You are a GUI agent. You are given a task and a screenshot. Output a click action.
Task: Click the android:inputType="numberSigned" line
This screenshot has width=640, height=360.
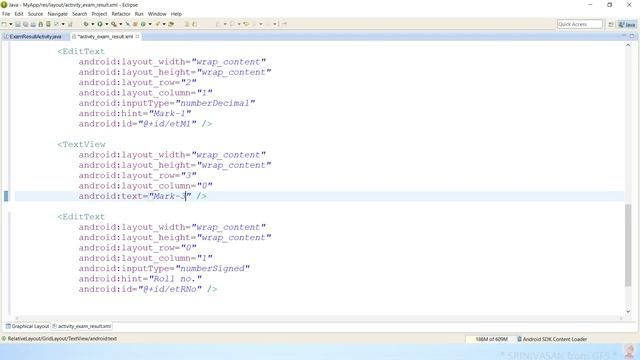(x=164, y=269)
